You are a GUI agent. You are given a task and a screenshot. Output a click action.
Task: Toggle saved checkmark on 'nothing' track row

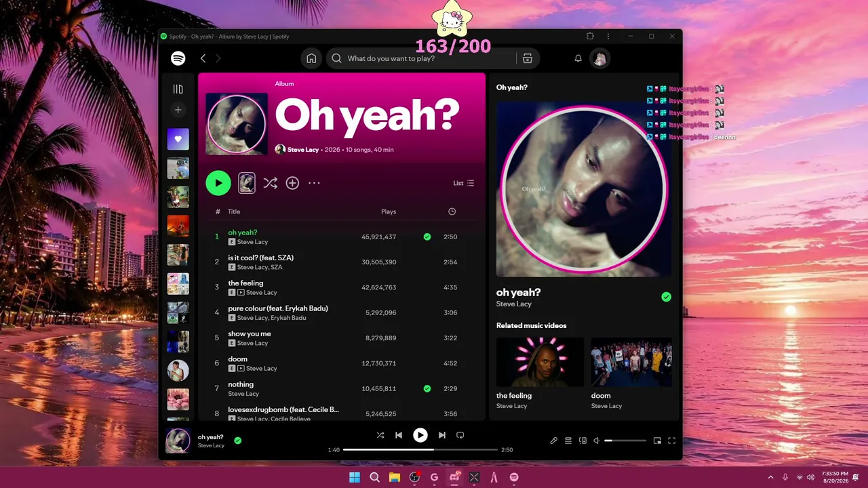click(x=427, y=388)
